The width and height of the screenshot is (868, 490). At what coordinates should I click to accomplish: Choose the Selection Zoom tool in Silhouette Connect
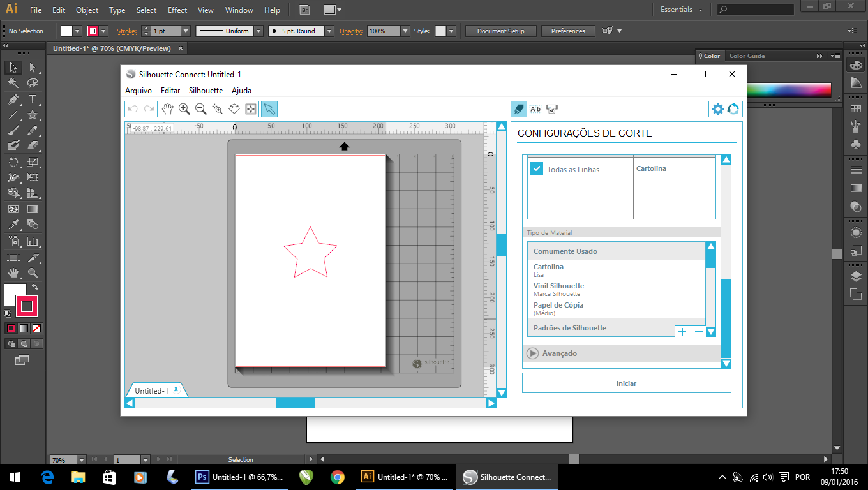(x=218, y=109)
